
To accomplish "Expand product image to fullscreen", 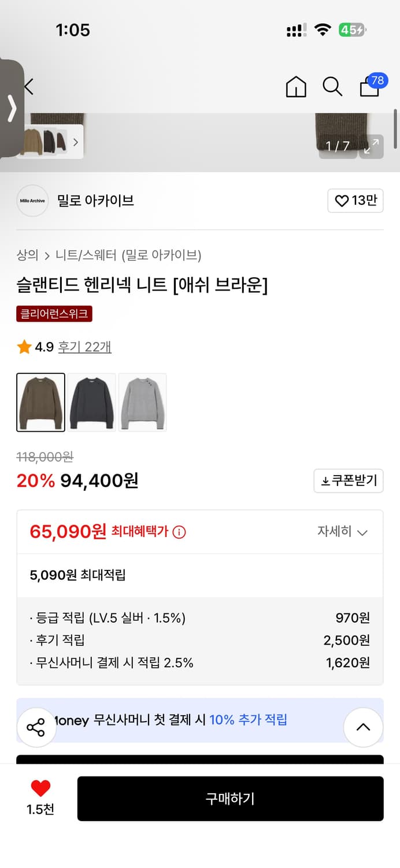I will [372, 146].
